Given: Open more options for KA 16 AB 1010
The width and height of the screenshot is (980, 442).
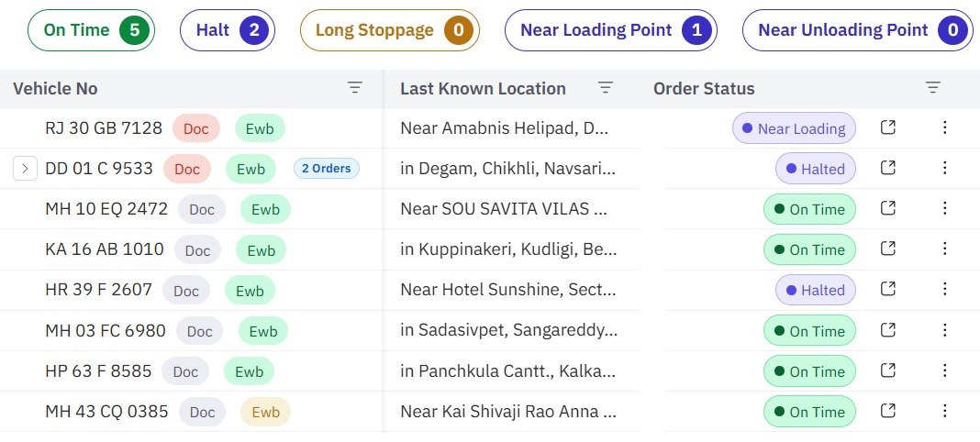Looking at the screenshot, I should [x=944, y=249].
